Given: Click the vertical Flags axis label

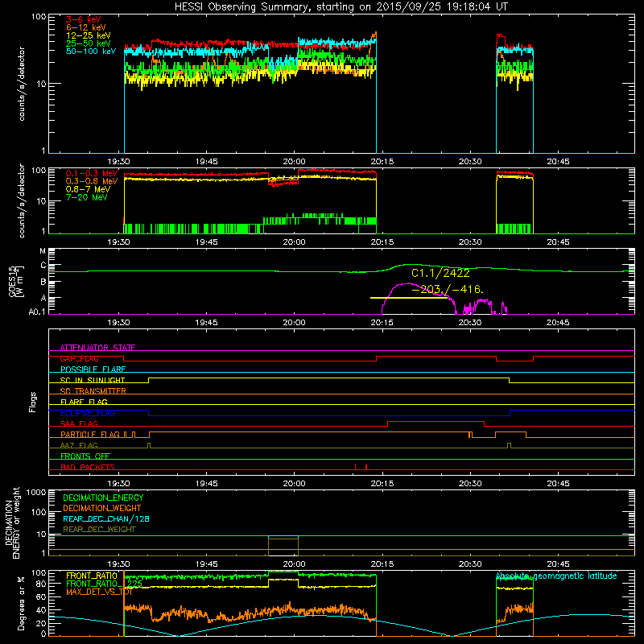Looking at the screenshot, I should pos(33,402).
